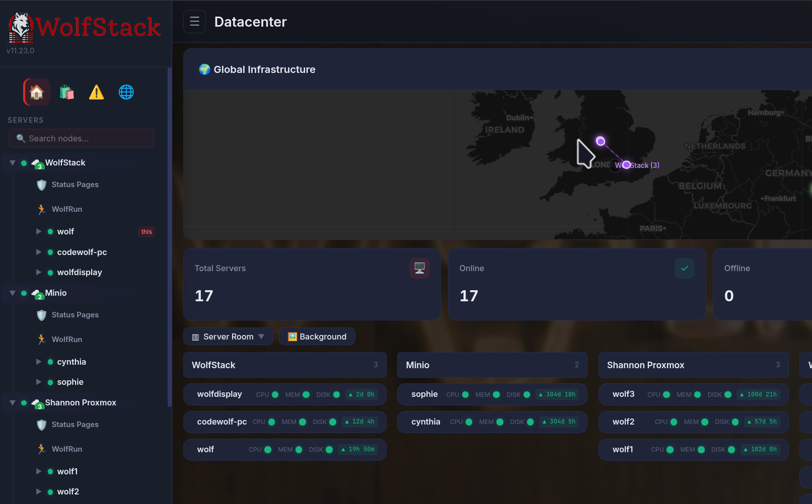This screenshot has height=504, width=812.
Task: Open the hamburger menu next to Datacenter
Action: pyautogui.click(x=194, y=22)
